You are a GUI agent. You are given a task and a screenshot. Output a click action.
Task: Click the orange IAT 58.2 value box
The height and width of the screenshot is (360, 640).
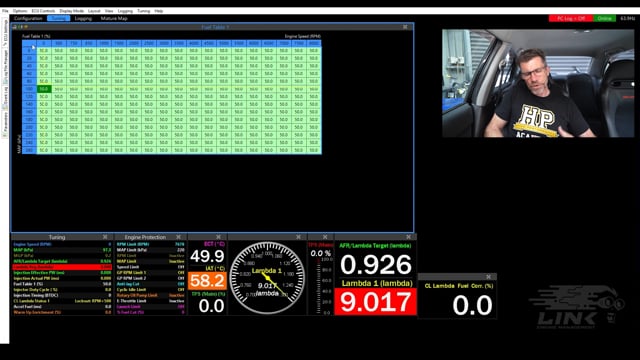207,281
